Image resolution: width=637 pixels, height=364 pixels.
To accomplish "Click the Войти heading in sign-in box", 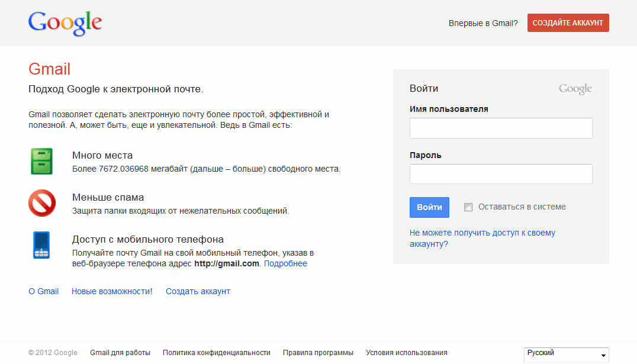I will click(424, 89).
